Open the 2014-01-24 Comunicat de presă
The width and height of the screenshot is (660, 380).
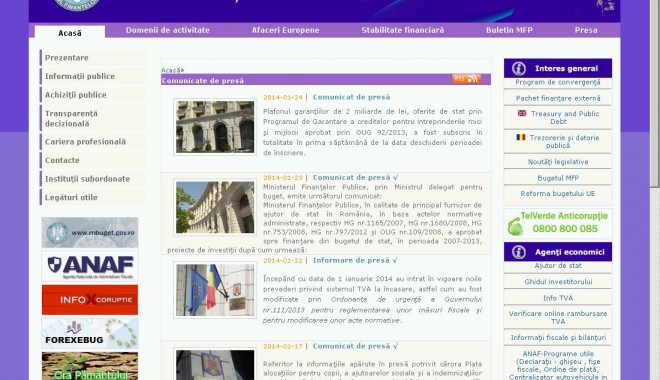point(351,97)
